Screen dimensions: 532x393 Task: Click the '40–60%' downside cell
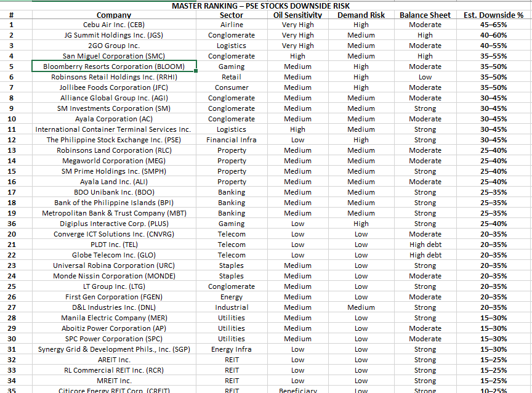pyautogui.click(x=494, y=35)
